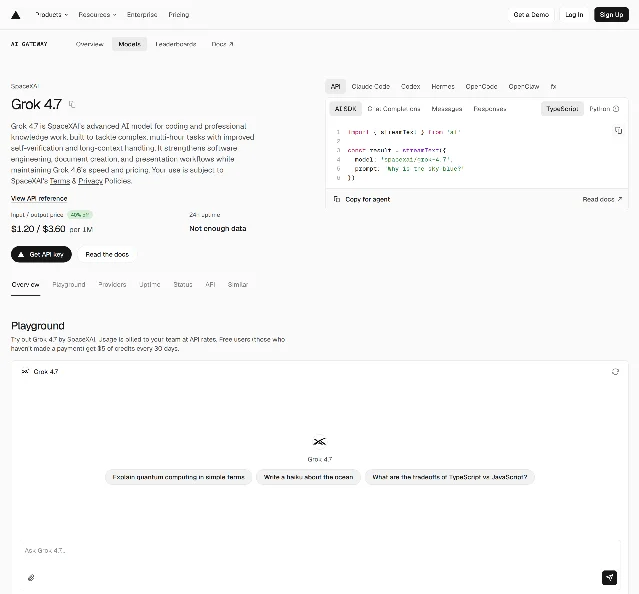Viewport: 639px width, 594px height.
Task: Focus the Ask Grok 4.7 input field
Action: click(320, 550)
